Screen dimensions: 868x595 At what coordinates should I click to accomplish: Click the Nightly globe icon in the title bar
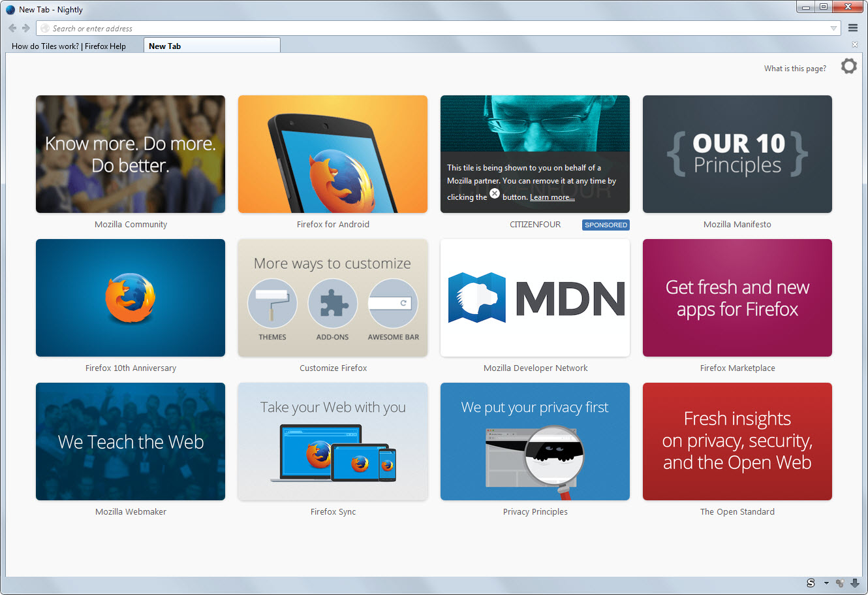pyautogui.click(x=10, y=10)
